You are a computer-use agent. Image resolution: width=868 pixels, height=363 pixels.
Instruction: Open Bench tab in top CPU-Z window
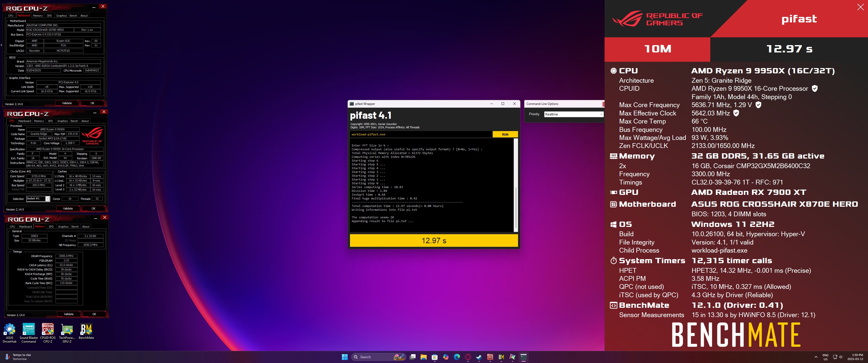coord(73,15)
